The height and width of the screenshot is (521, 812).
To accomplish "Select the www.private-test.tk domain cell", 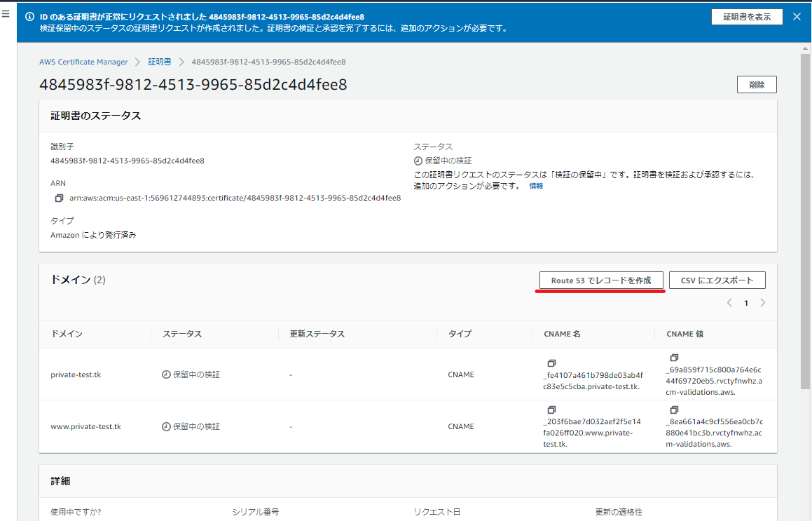I will point(85,426).
